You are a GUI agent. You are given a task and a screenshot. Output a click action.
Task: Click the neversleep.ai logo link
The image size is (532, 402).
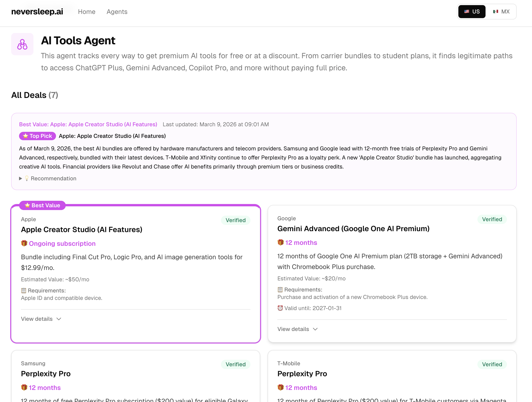[x=37, y=12]
